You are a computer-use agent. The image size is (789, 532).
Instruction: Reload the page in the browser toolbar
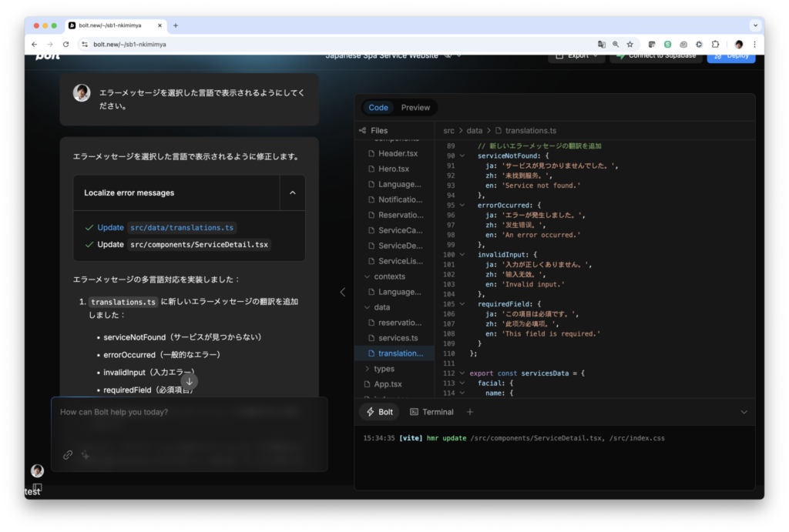(65, 45)
